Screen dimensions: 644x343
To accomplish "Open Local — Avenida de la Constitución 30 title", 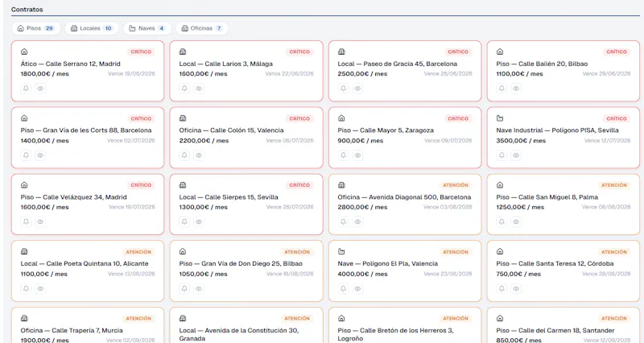I will click(239, 334).
